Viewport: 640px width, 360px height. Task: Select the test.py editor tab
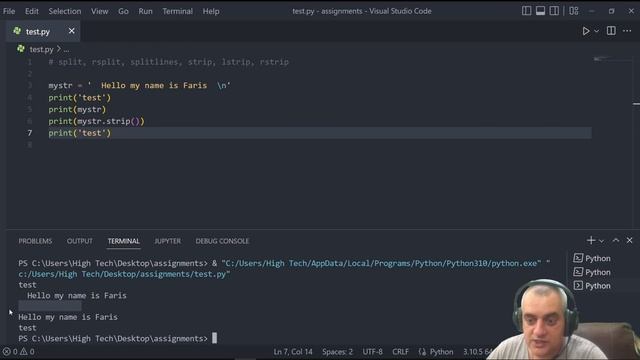click(43, 31)
